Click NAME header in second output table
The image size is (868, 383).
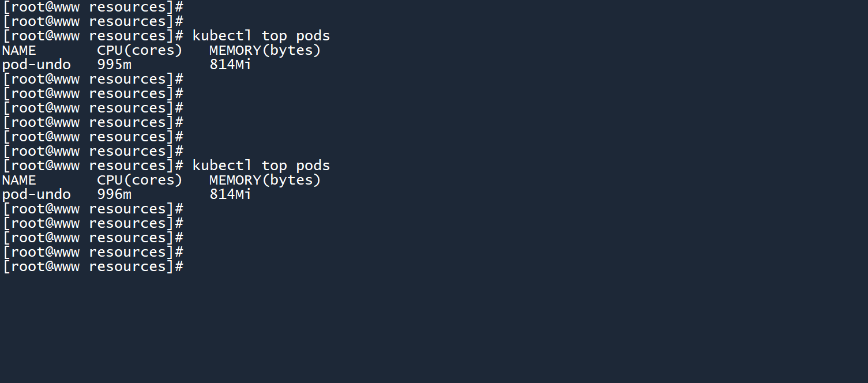click(x=19, y=180)
